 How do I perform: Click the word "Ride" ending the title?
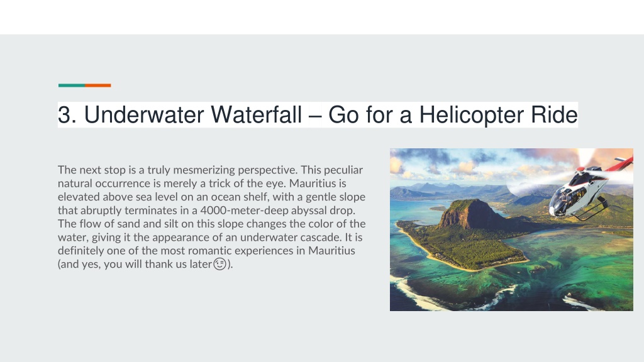pyautogui.click(x=554, y=114)
